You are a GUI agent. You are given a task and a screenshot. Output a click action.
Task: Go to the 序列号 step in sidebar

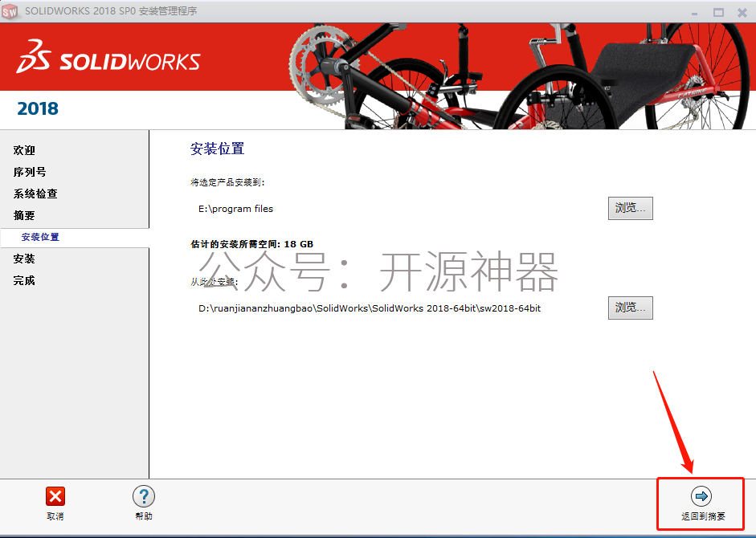[30, 172]
